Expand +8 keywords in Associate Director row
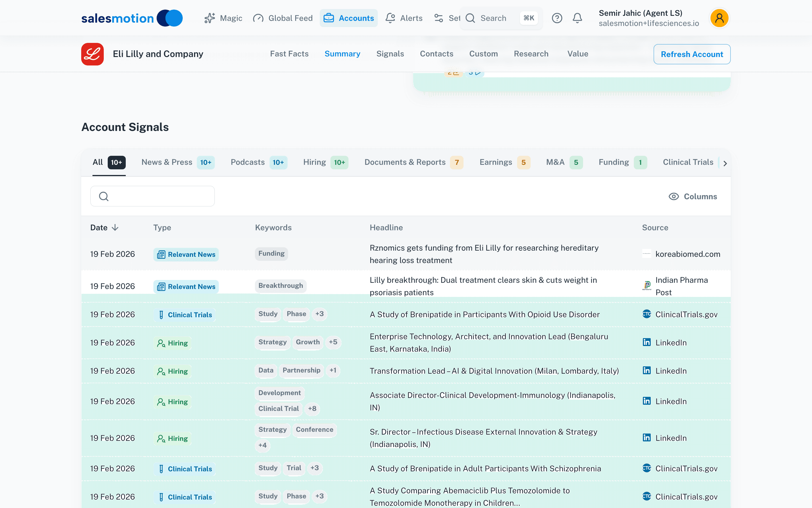812x508 pixels. tap(312, 409)
